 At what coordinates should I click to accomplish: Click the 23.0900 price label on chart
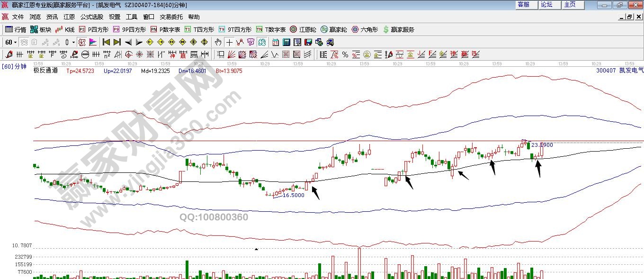542,145
